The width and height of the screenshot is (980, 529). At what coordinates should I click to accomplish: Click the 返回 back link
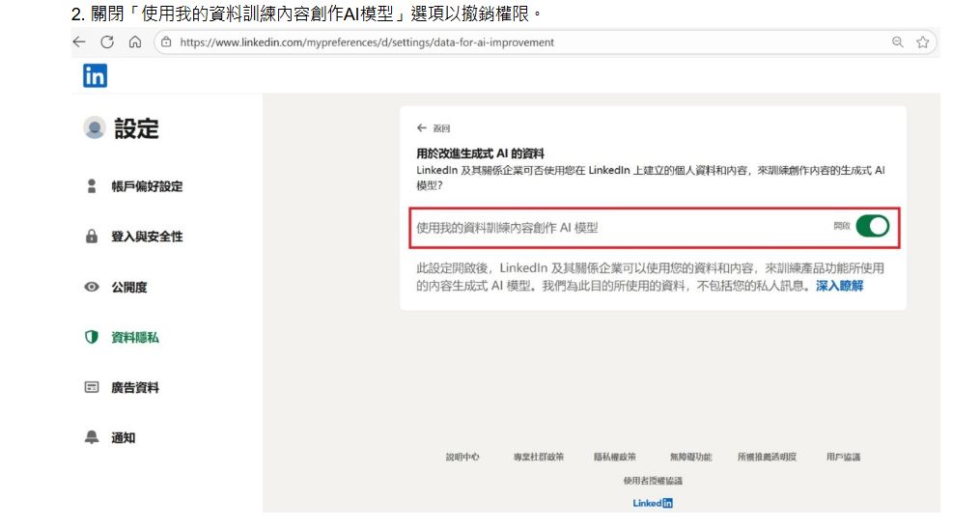point(434,128)
